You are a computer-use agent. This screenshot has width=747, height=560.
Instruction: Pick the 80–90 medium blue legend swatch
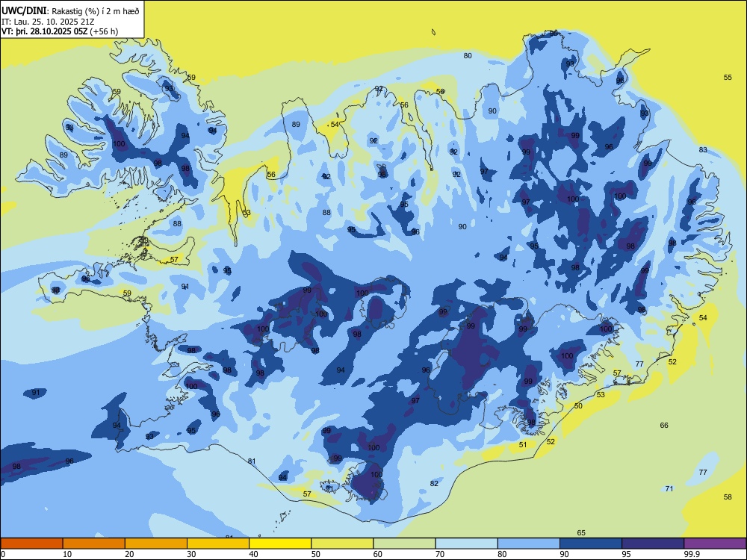528,544
